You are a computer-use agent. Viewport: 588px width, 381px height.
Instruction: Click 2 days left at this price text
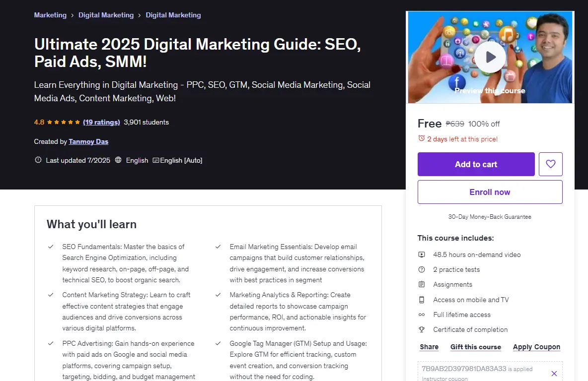click(462, 139)
